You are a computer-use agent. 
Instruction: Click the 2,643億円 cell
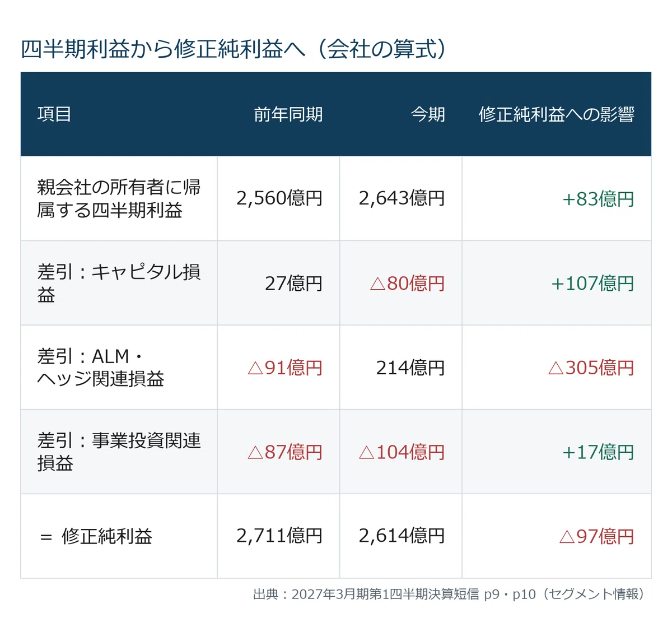(402, 198)
